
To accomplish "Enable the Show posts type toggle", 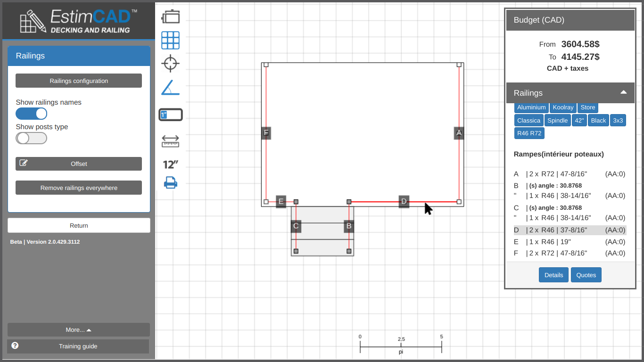I will [x=32, y=138].
